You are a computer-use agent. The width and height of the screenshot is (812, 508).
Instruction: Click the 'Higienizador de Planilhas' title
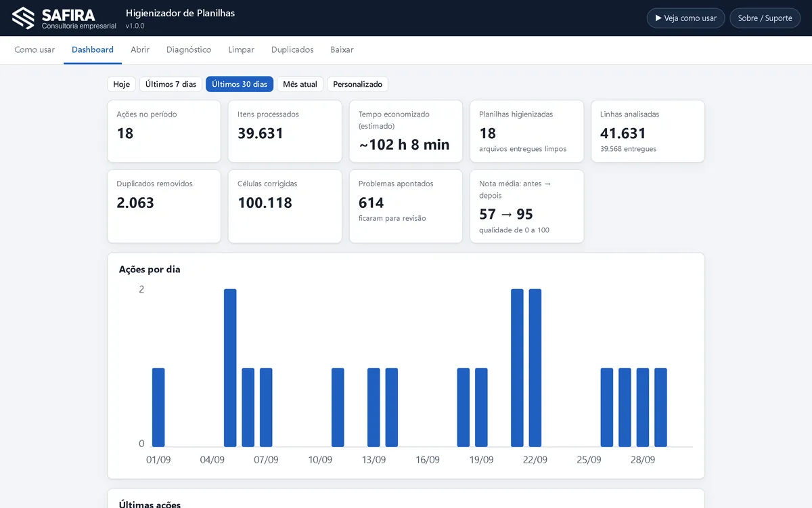pos(181,13)
